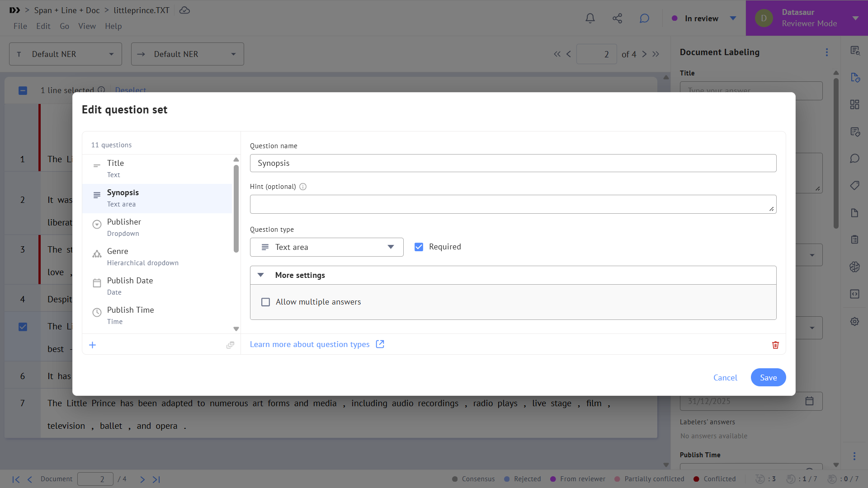This screenshot has width=868, height=488.
Task: Open the View menu
Action: (87, 26)
